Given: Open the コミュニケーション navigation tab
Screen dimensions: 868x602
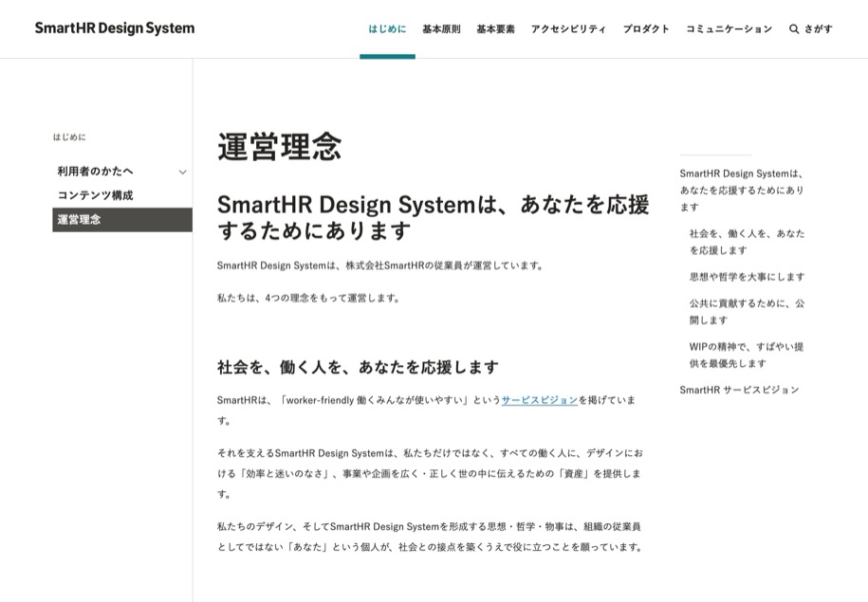Looking at the screenshot, I should (729, 28).
